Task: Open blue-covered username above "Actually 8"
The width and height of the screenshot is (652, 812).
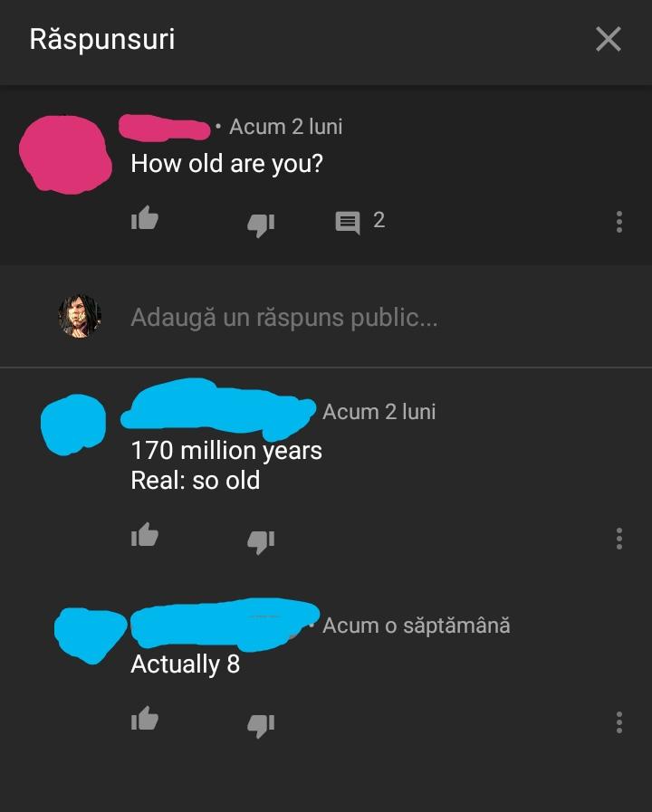Action: [225, 625]
